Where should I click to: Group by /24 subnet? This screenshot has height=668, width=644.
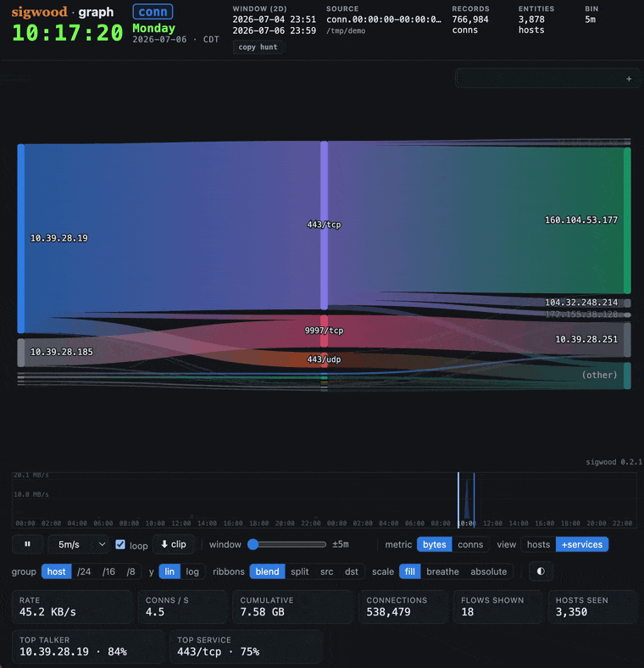pos(84,571)
